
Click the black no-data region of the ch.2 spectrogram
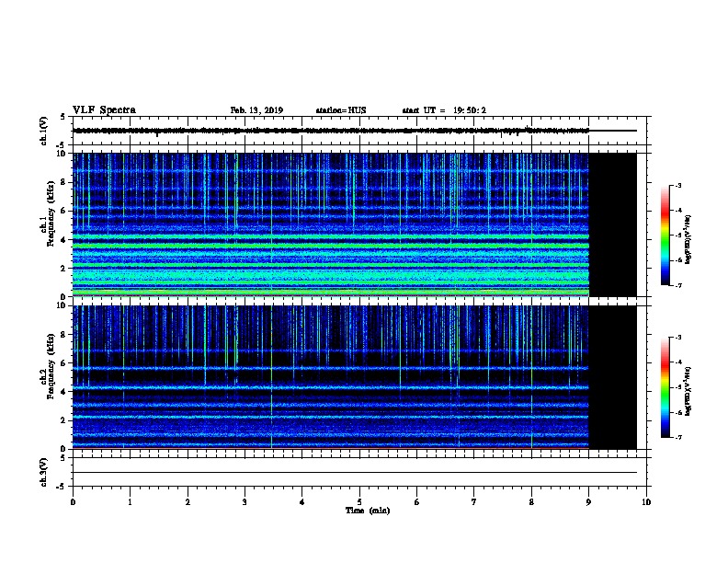point(612,377)
